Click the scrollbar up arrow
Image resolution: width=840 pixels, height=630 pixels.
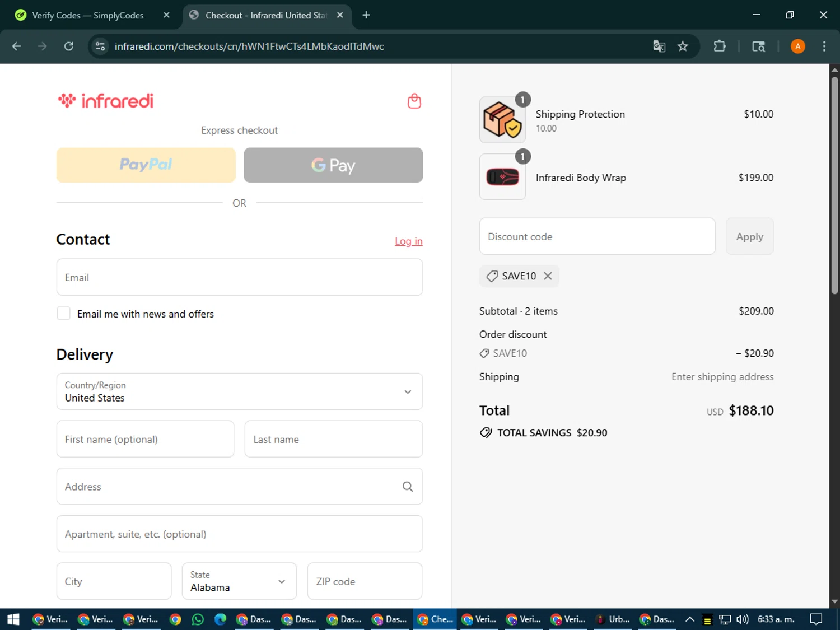tap(834, 70)
